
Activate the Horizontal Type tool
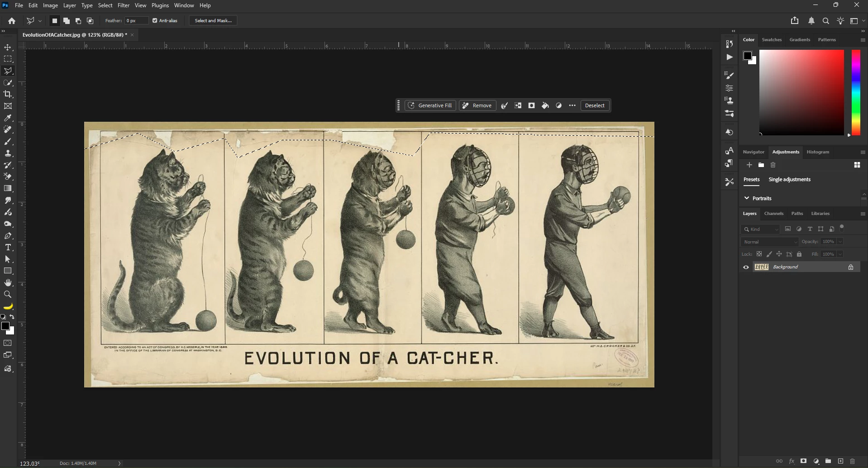[8, 247]
